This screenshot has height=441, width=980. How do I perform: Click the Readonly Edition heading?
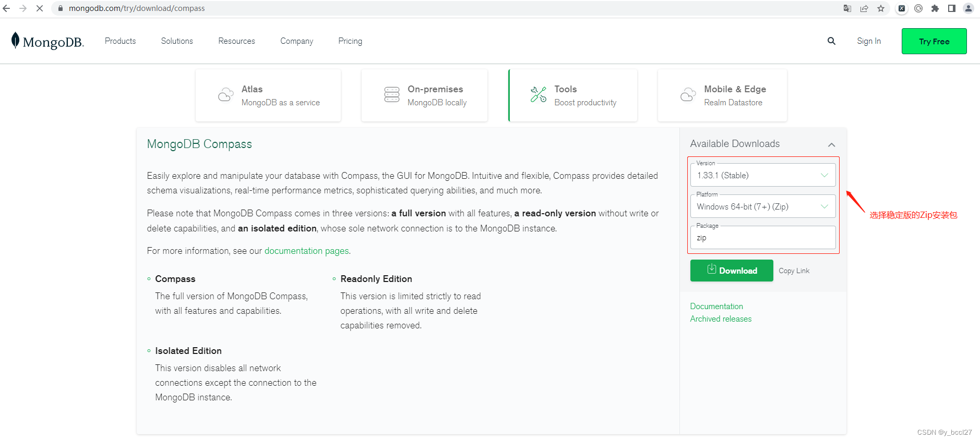(x=376, y=279)
